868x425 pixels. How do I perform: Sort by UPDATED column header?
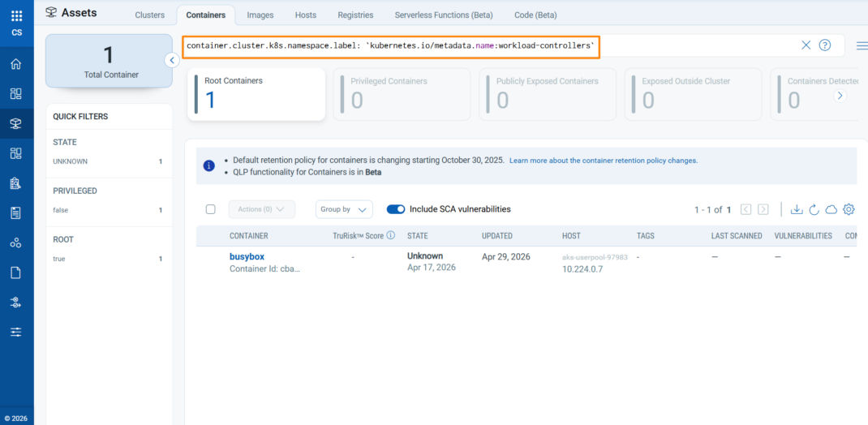coord(497,236)
